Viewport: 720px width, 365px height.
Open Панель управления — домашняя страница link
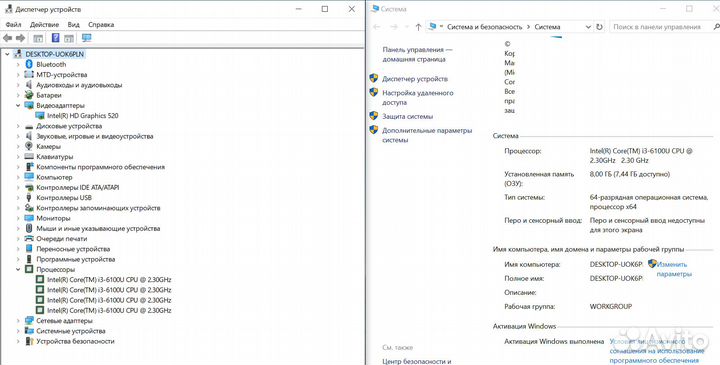point(417,54)
